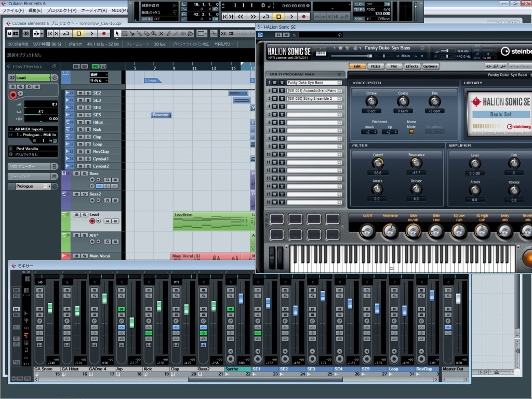Click the mixer horizontal scrollbar
Screen dimensions: 532x399
click(x=265, y=380)
